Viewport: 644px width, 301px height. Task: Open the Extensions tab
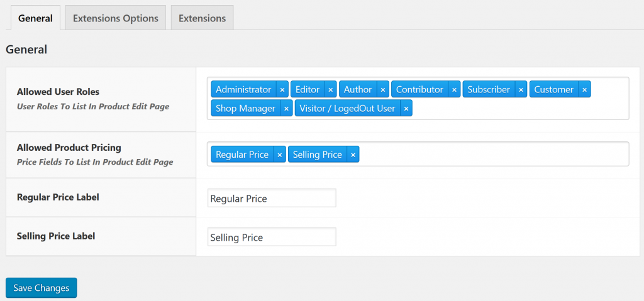pyautogui.click(x=202, y=18)
